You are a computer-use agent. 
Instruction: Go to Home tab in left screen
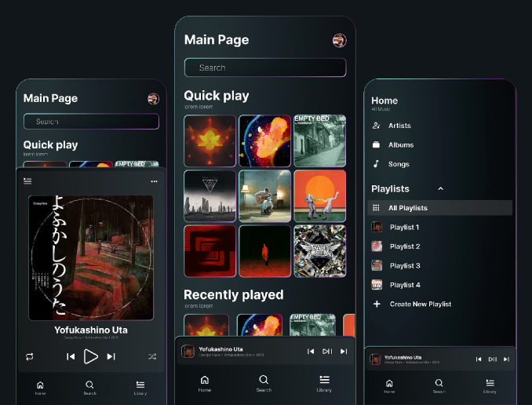(40, 388)
